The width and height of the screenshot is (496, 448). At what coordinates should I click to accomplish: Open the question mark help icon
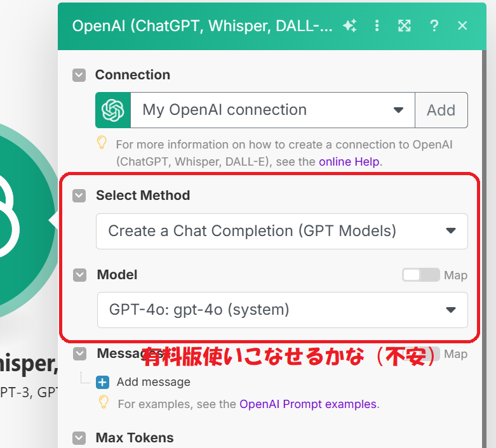434,25
